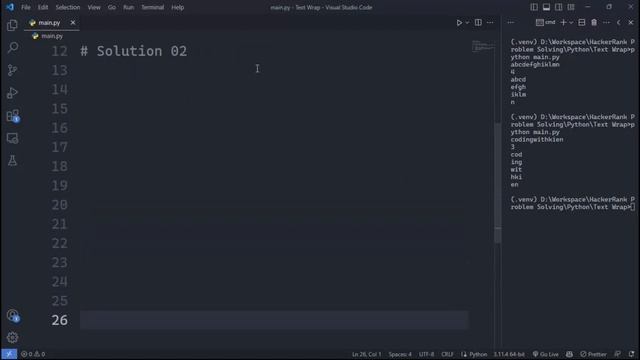Open the Extensions view
Image resolution: width=640 pixels, height=360 pixels.
(x=12, y=116)
